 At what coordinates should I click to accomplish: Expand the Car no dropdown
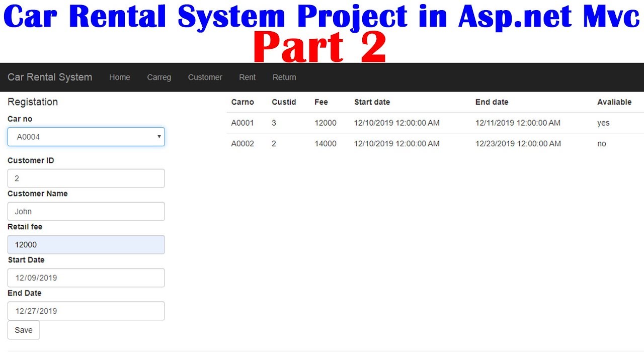(x=86, y=137)
